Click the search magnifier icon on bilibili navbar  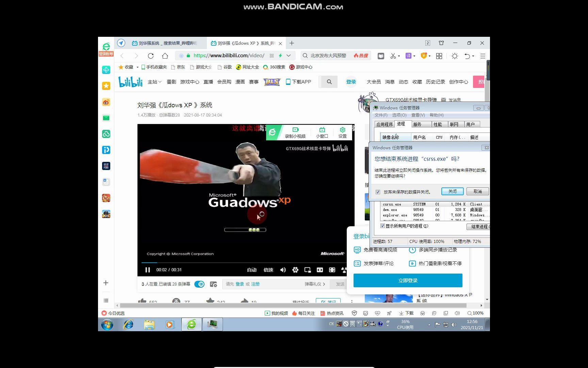point(328,82)
